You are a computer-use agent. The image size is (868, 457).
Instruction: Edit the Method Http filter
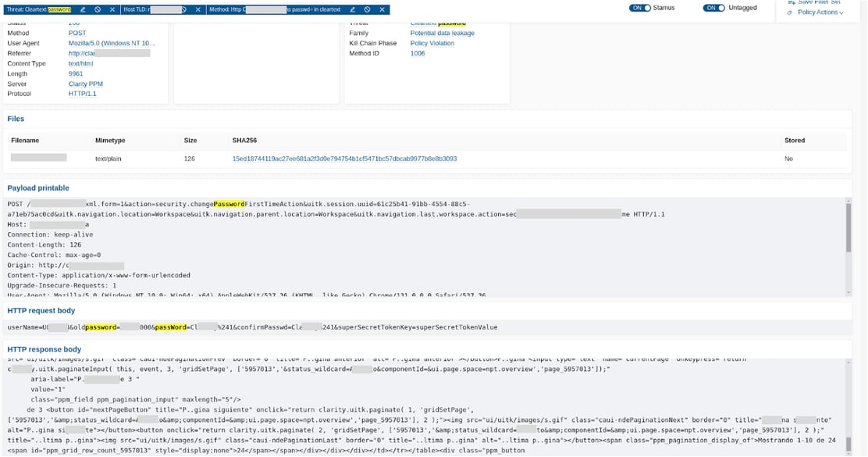[x=352, y=9]
